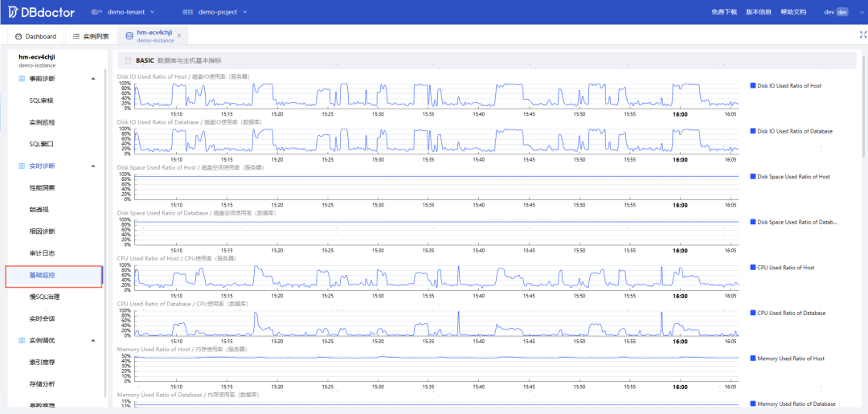This screenshot has width=868, height=414.
Task: Toggle Disk Space Used Ratio of Datab... legend
Action: coord(794,222)
